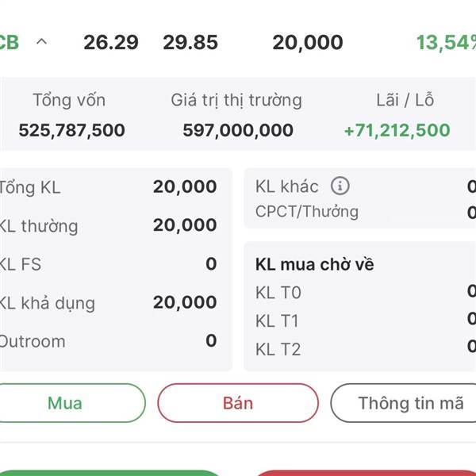Tap the Outroom row

click(108, 341)
